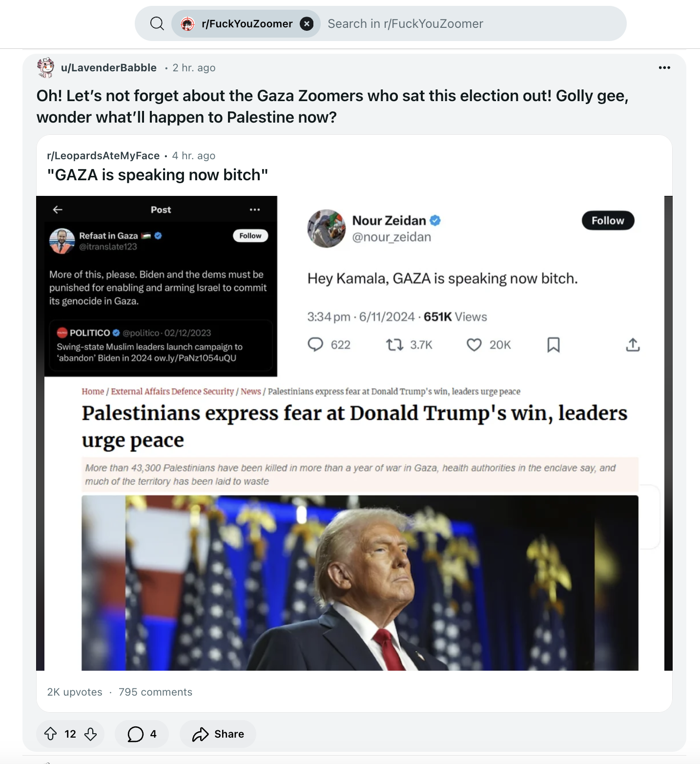Click the tweet's heart like icon
700x764 pixels.
click(x=474, y=345)
